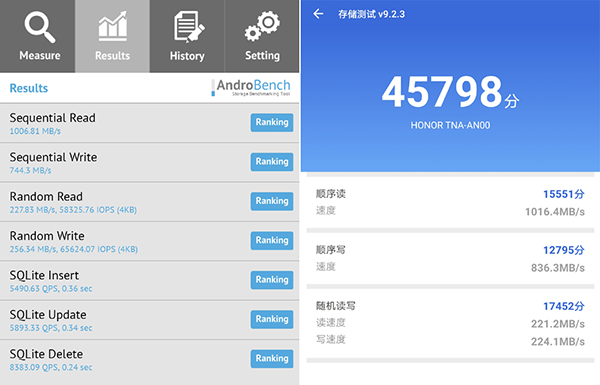Open the Setting gears icon
Screen dimensions: 600x385
pyautogui.click(x=262, y=26)
